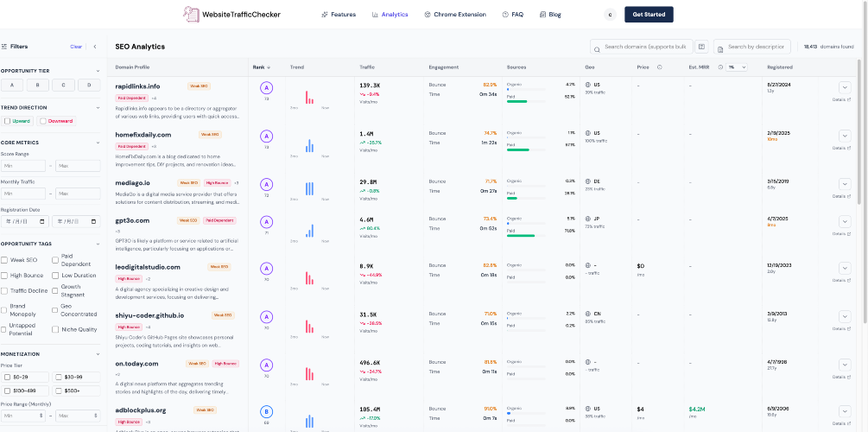Sort the table by the Rank column header
Screen dimensions: 868x432
click(260, 67)
